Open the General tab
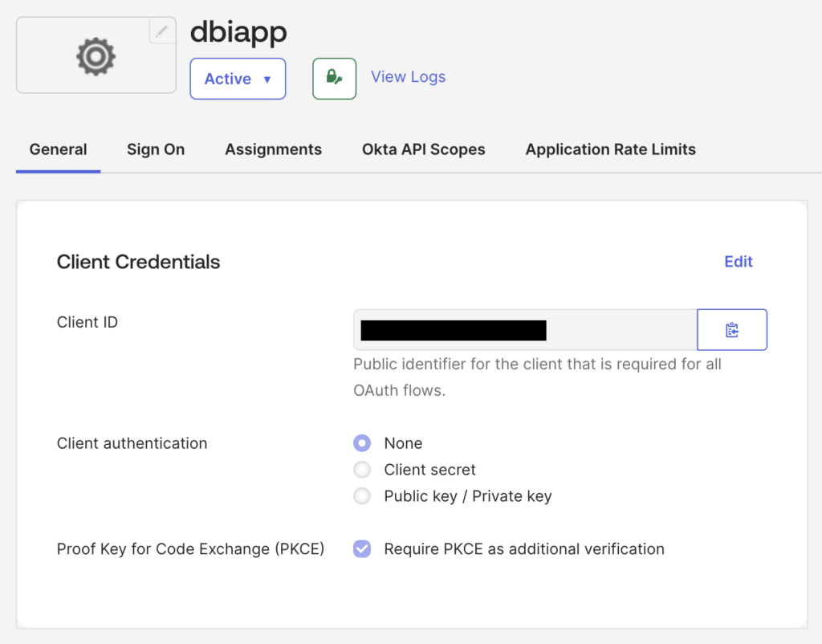The image size is (822, 644). tap(58, 149)
